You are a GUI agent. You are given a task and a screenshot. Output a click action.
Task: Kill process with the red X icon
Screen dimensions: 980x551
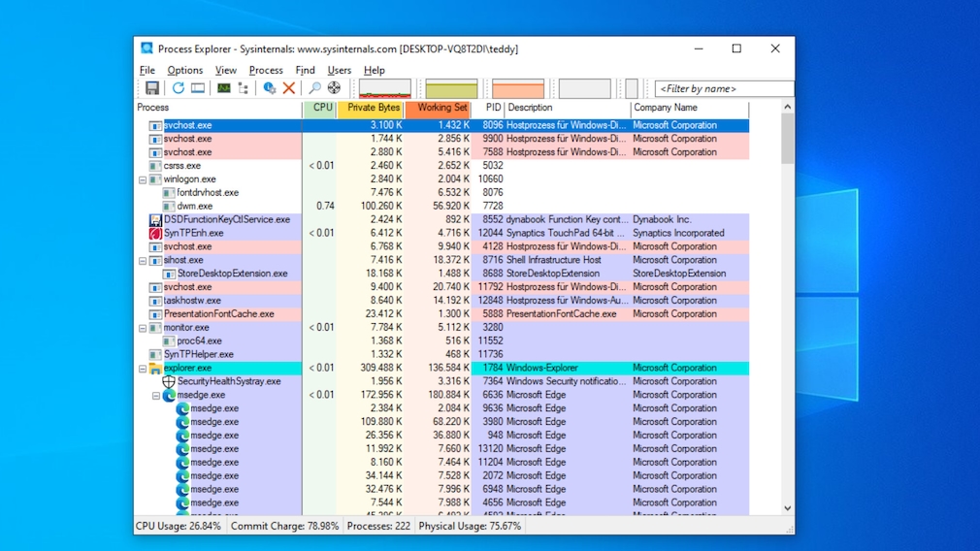[x=289, y=88]
